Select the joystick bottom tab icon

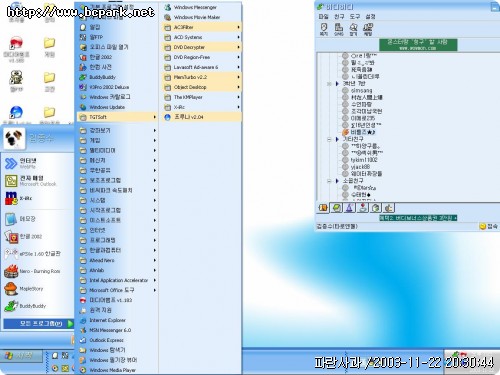coord(363,208)
